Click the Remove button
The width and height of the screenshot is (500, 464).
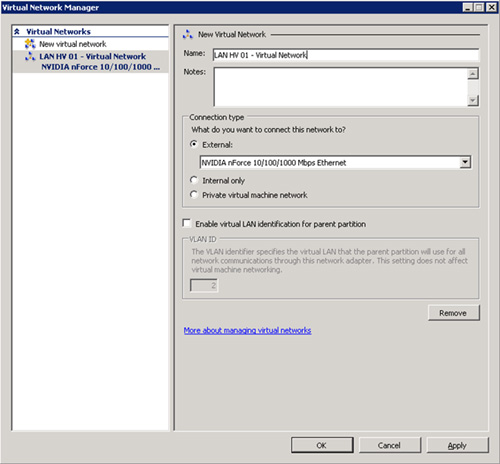(454, 313)
